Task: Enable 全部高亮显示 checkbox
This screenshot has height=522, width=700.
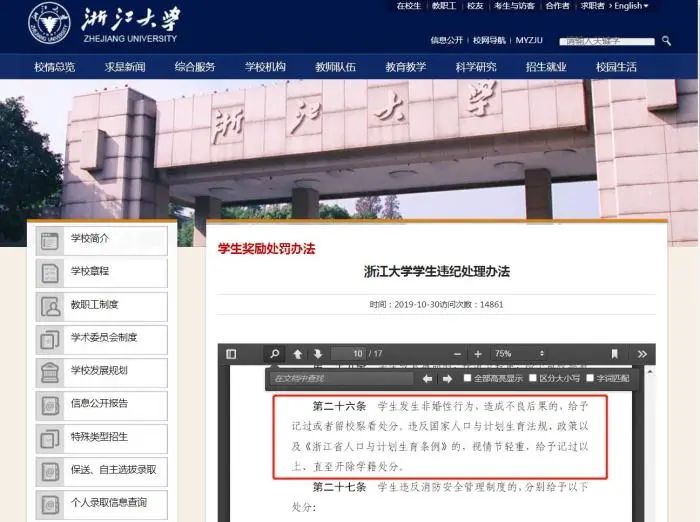Action: (467, 378)
